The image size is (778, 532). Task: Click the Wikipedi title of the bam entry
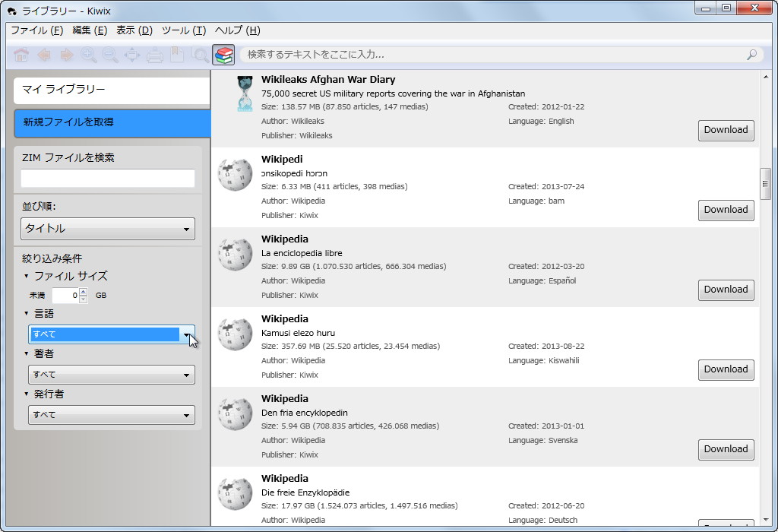coord(281,160)
